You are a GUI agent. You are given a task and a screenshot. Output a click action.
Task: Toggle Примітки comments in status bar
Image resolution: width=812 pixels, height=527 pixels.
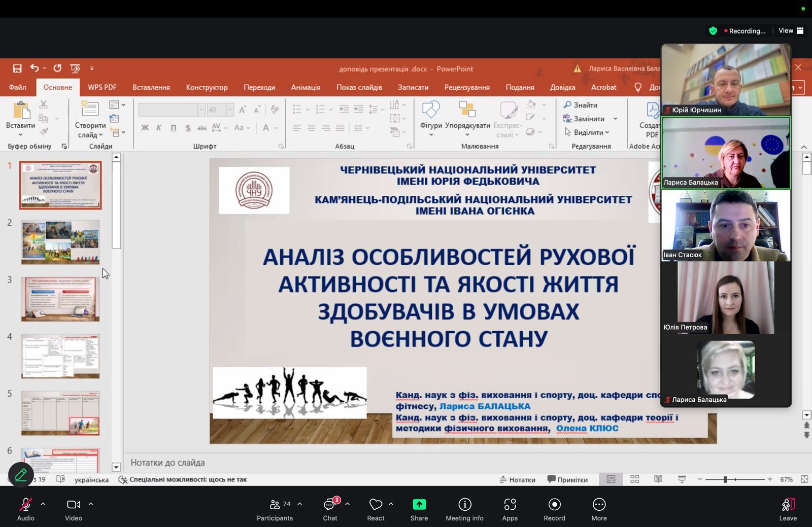pyautogui.click(x=567, y=479)
